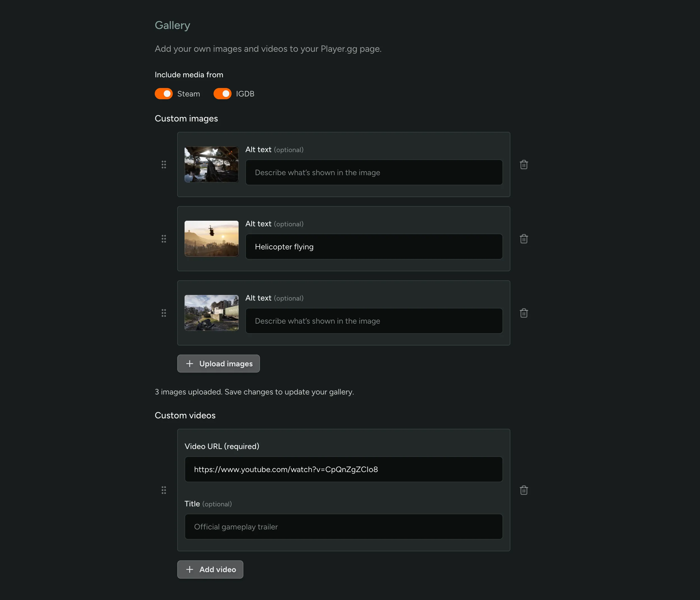
Task: Click the IGDB label text
Action: [x=245, y=94]
